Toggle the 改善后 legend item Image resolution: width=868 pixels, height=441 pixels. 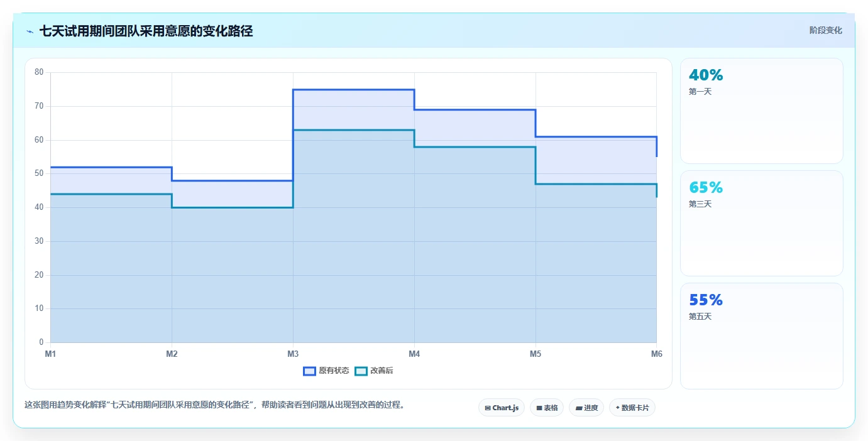tap(374, 371)
